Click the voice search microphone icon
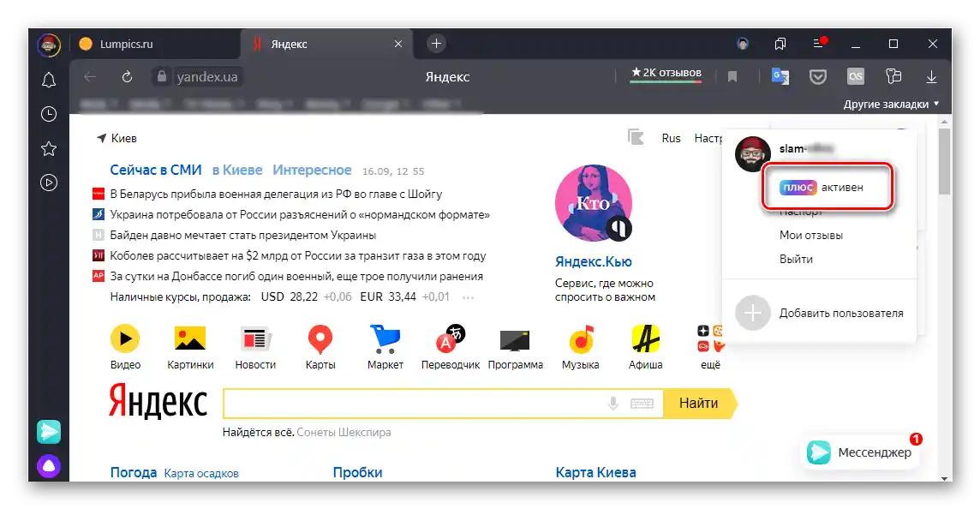This screenshot has height=509, width=980. [613, 404]
